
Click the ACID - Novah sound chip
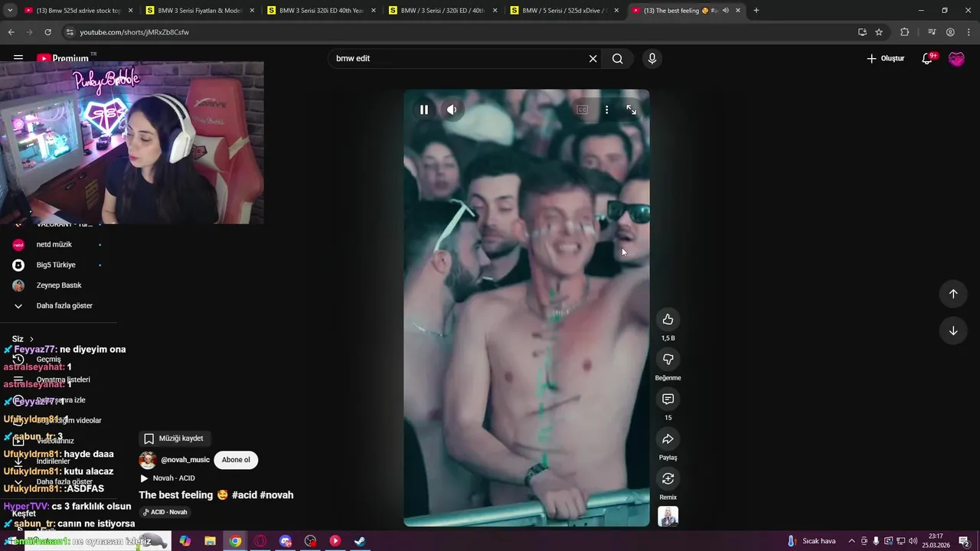(165, 512)
